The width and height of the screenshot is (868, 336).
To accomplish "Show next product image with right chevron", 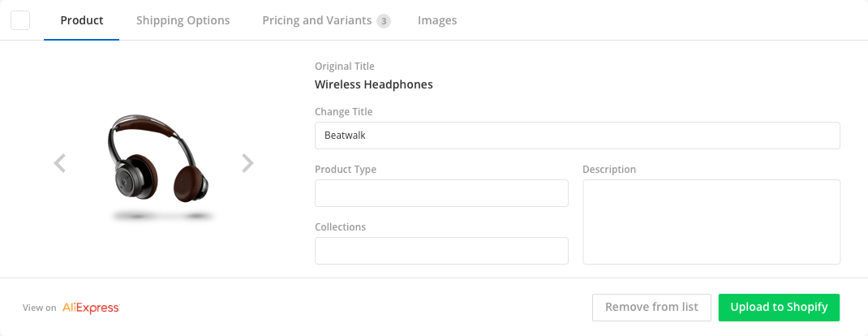I will 247,163.
